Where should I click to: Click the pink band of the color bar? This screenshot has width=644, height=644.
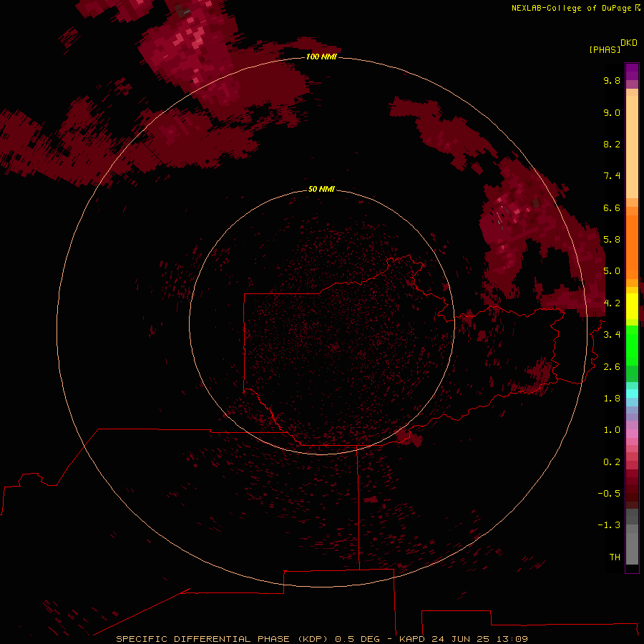tap(632, 434)
